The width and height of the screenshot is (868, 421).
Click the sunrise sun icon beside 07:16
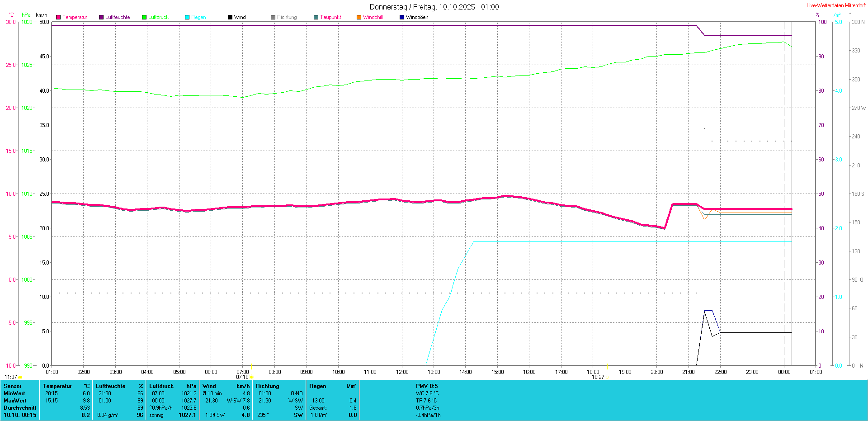pos(252,377)
